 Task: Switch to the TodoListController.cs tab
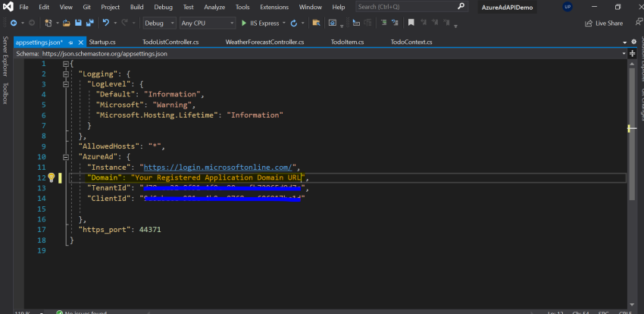click(170, 42)
